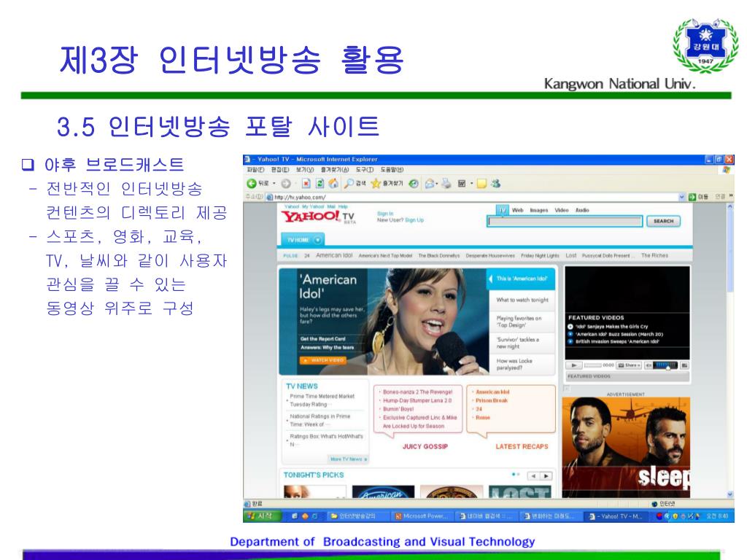Click the Yahoo! TV logo
Screen dimensions: 747x560
318,217
